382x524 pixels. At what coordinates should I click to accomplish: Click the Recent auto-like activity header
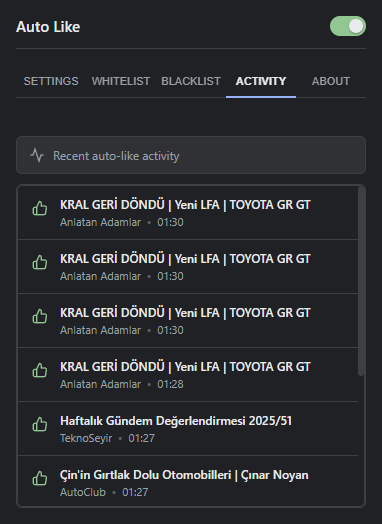(191, 155)
